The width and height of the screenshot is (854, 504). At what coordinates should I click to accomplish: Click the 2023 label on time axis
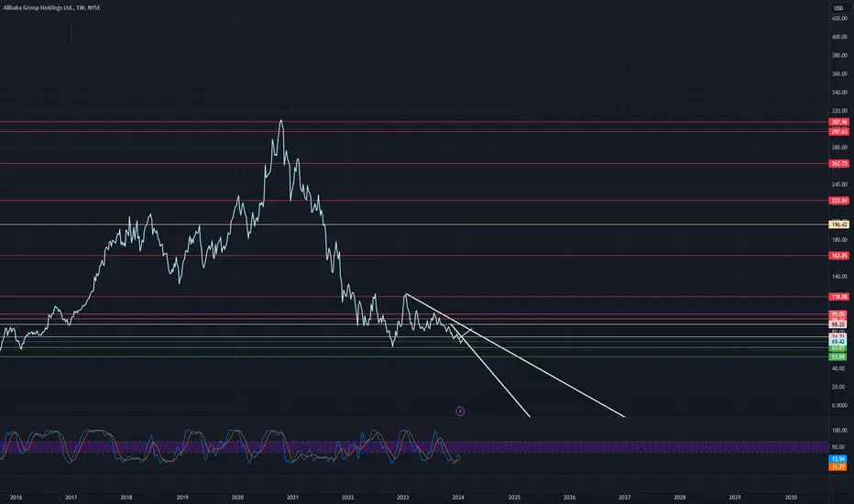tap(403, 498)
